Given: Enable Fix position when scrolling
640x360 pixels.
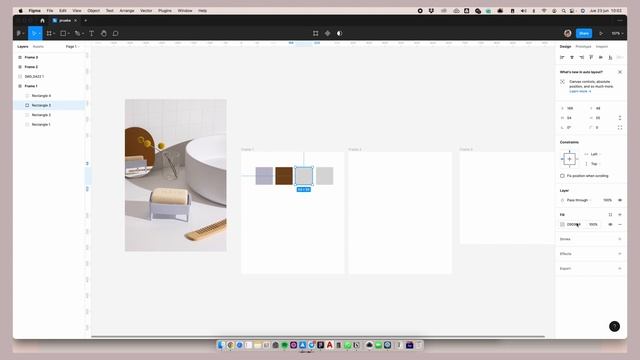Looking at the screenshot, I should pos(562,176).
